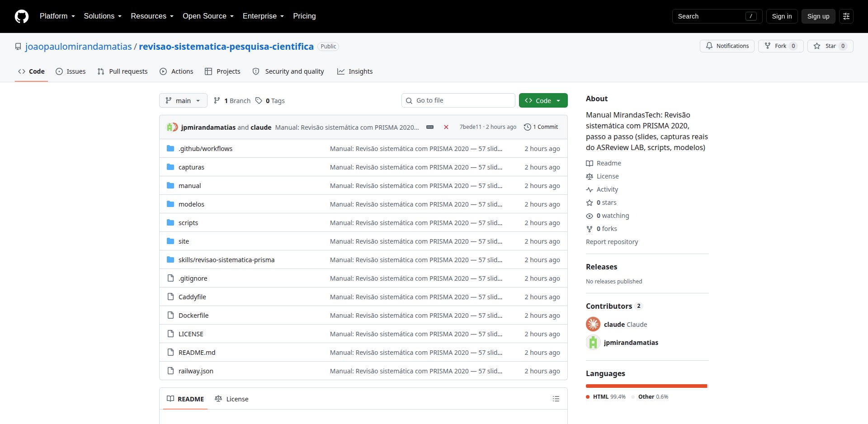Open the Resources dropdown
Screen dimensions: 868x424
click(152, 16)
